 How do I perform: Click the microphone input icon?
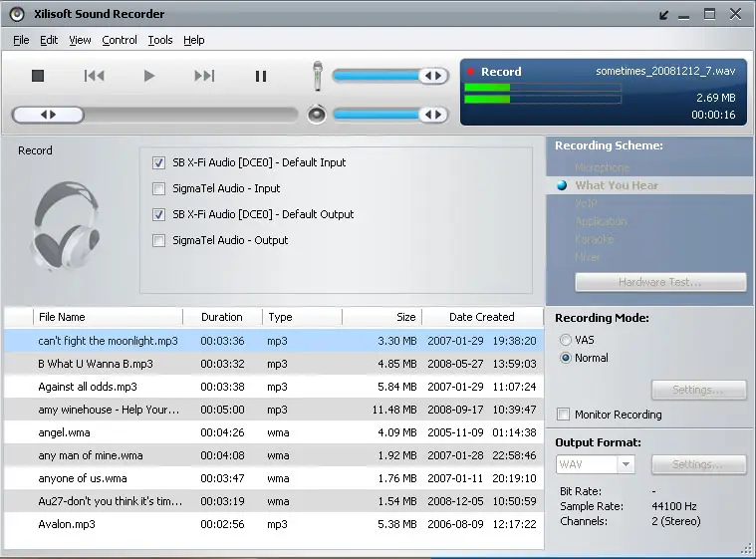click(318, 76)
